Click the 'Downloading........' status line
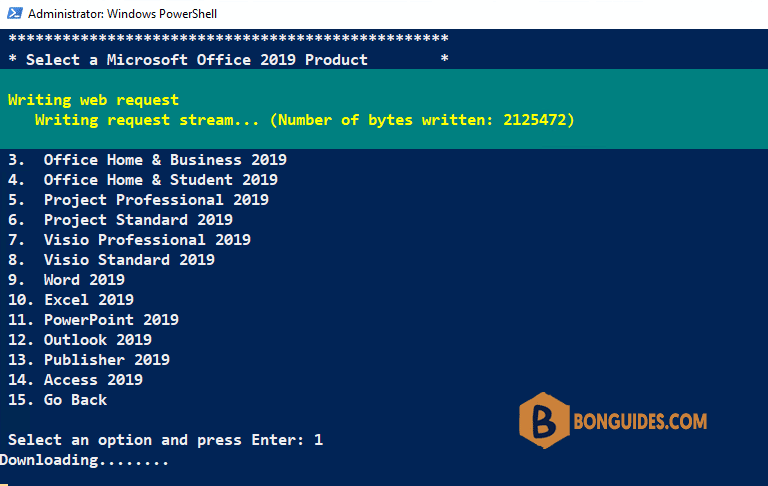 (85, 460)
